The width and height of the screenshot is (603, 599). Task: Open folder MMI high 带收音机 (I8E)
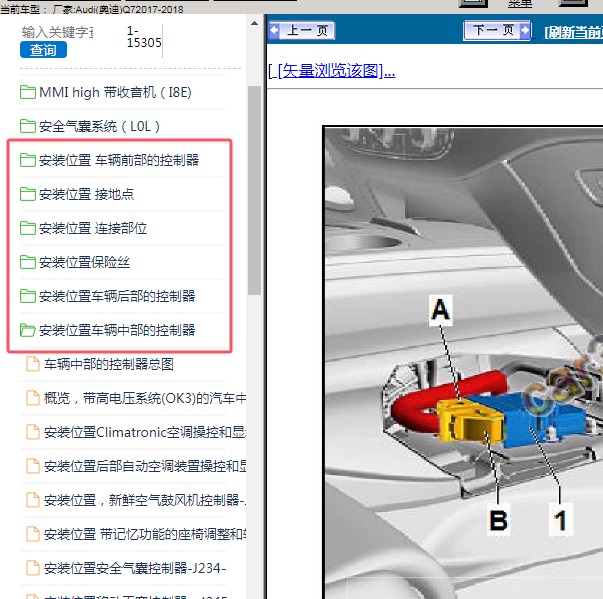[x=115, y=93]
